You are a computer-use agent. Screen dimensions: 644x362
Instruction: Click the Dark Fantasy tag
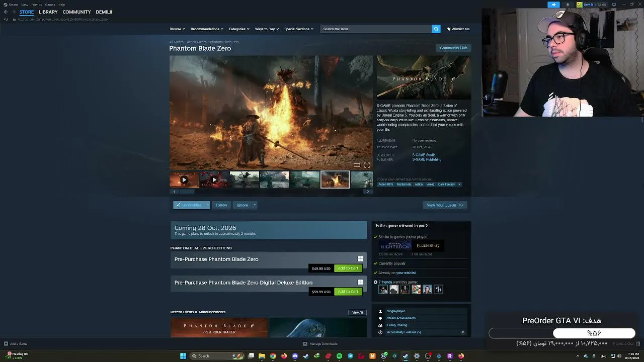click(x=446, y=185)
